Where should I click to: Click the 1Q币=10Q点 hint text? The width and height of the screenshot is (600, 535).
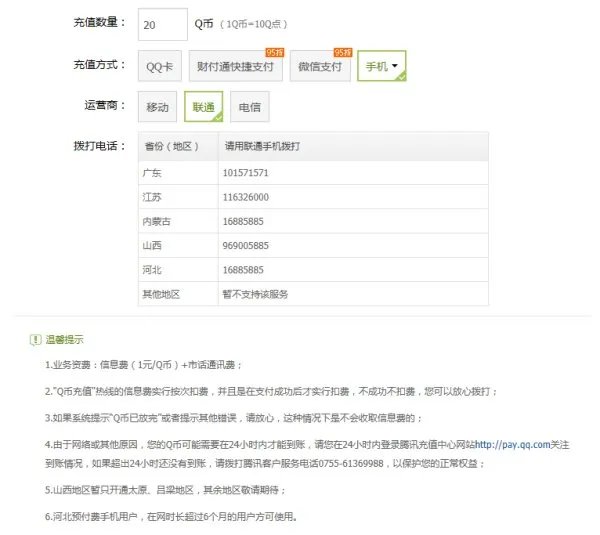click(x=253, y=24)
